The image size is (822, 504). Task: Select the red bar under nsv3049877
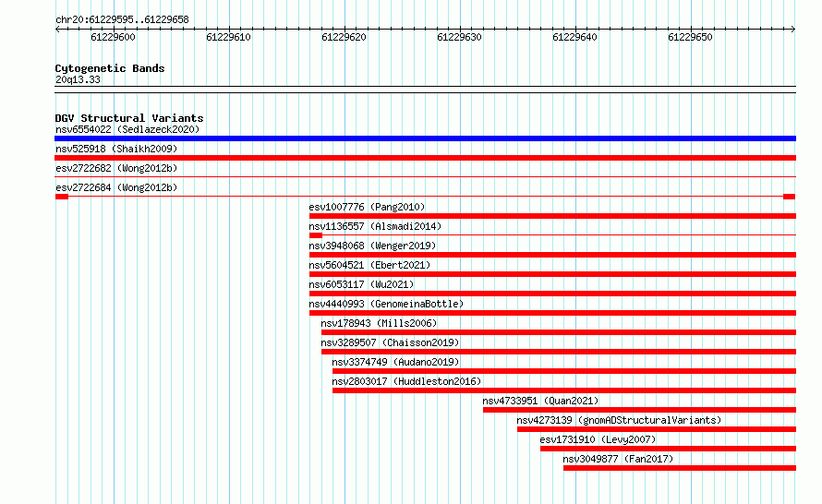click(680, 468)
